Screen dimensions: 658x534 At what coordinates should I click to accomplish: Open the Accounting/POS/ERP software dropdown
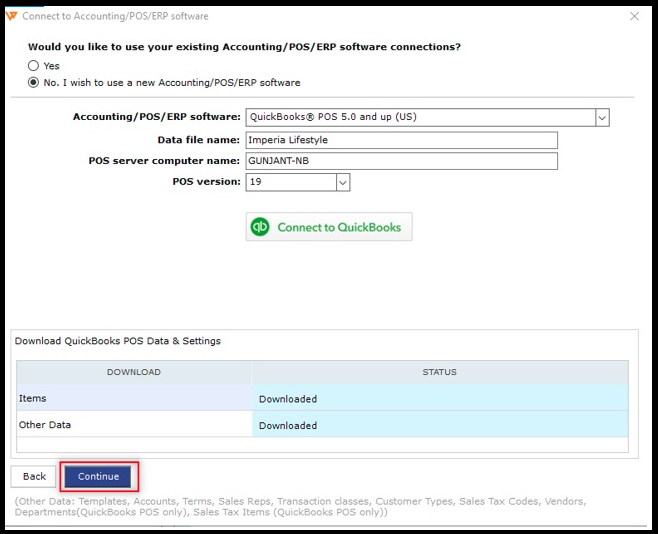[602, 117]
